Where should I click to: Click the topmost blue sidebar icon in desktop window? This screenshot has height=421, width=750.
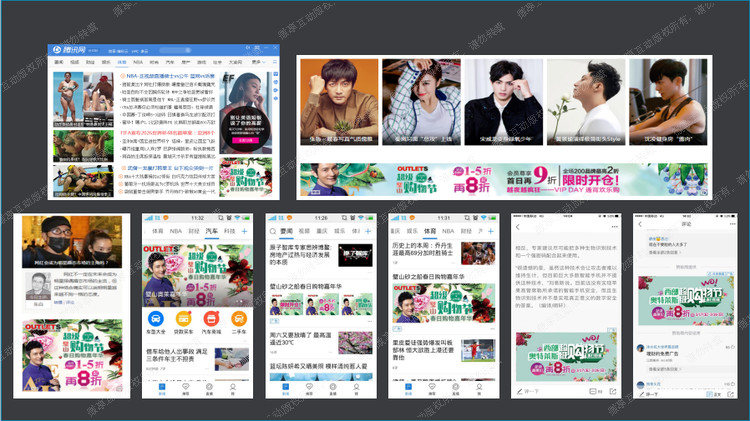pos(276,75)
